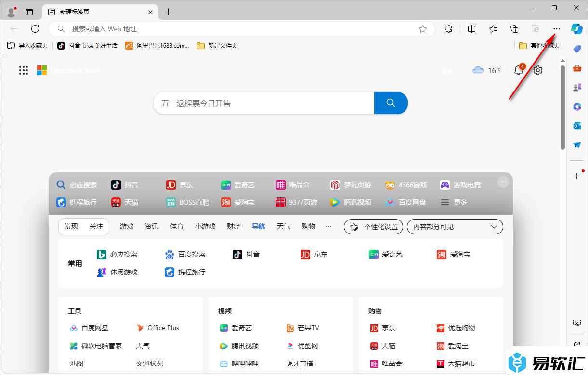The width and height of the screenshot is (588, 375).
Task: Open 其他收藏夹 folder in favorites bar
Action: point(539,46)
